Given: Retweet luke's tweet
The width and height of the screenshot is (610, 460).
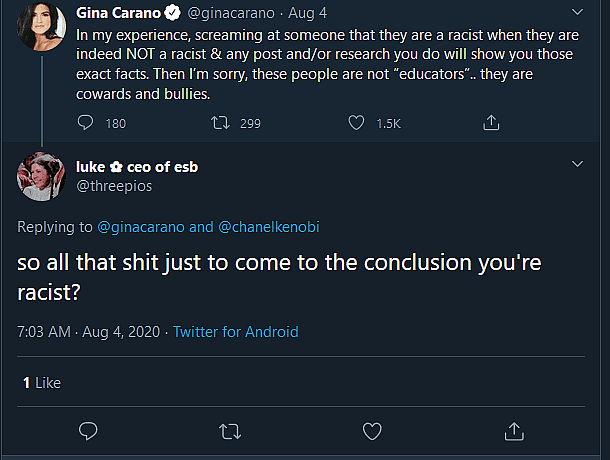Looking at the screenshot, I should [229, 431].
